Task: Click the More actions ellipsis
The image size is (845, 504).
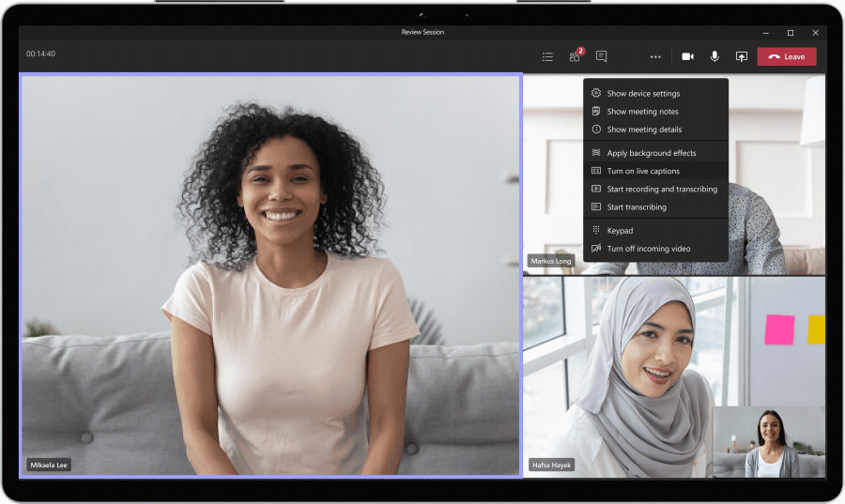Action: 655,56
